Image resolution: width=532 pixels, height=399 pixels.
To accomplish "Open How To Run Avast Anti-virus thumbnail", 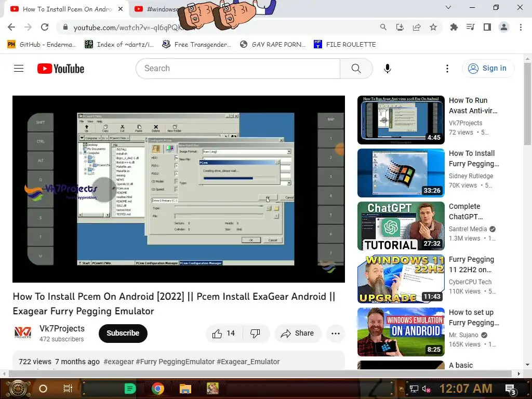I will [401, 120].
